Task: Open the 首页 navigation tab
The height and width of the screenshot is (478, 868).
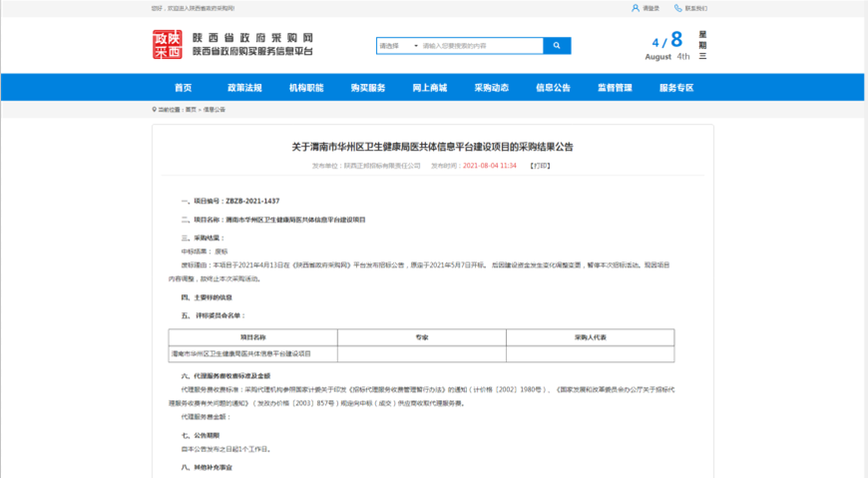Action: 183,88
